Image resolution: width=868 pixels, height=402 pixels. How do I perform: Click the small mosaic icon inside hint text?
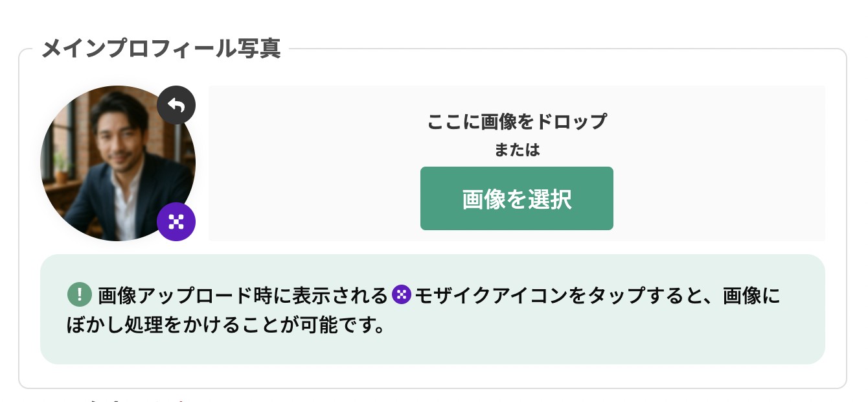pos(402,296)
